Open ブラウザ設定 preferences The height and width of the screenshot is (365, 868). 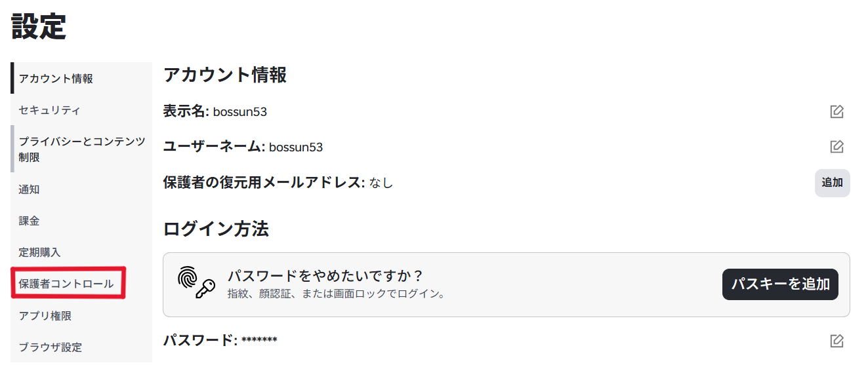point(51,347)
